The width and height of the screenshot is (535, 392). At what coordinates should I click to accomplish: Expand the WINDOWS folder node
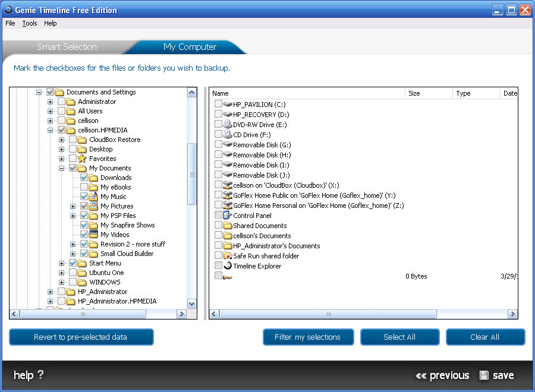(61, 282)
